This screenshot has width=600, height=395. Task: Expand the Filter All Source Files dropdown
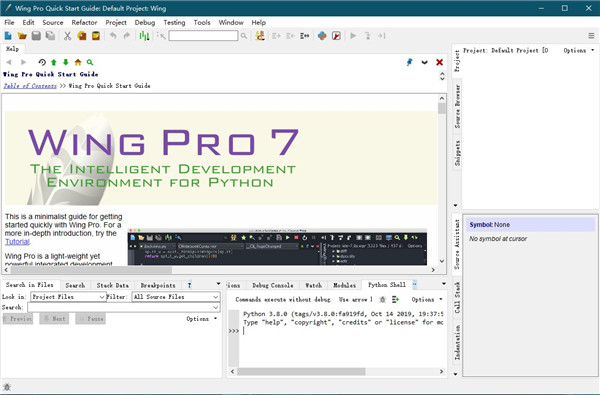(x=176, y=297)
